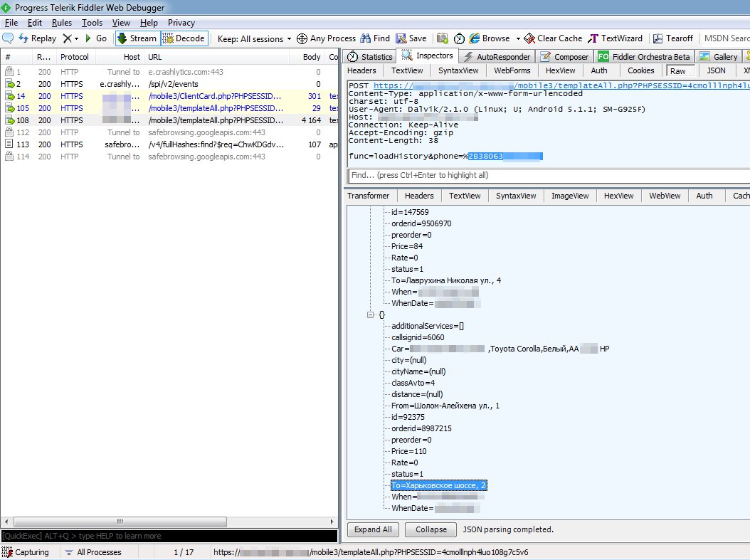Select the response ImageView tab
This screenshot has height=560, width=750.
(x=570, y=196)
